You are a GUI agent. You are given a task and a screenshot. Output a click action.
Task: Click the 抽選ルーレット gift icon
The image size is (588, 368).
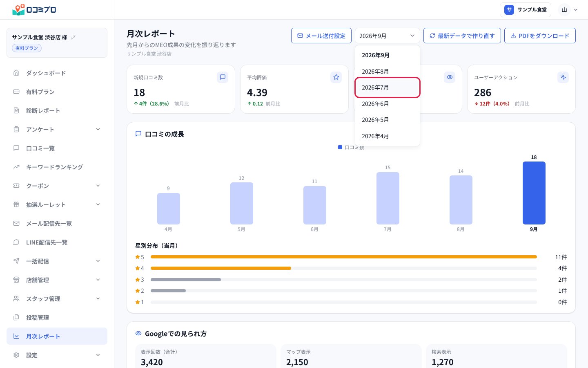(16, 204)
